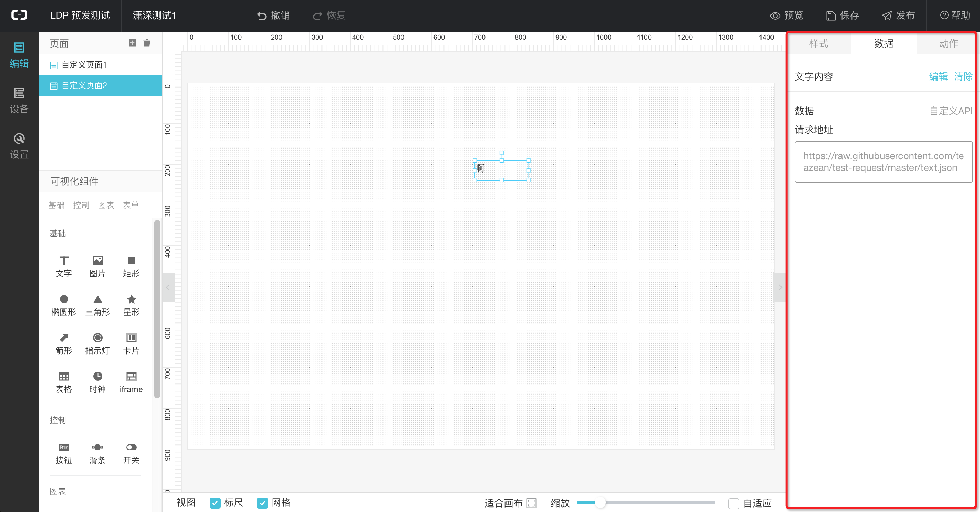Click the 发布 publish button
The image size is (980, 512).
click(899, 15)
